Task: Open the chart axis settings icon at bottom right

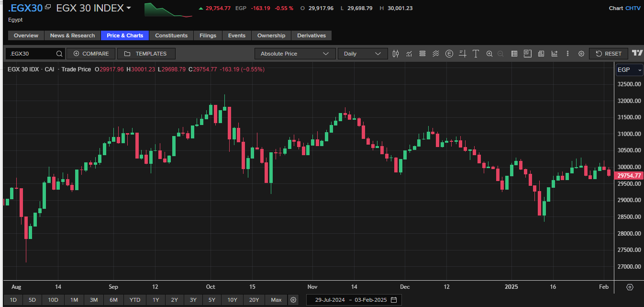Action: (x=630, y=287)
